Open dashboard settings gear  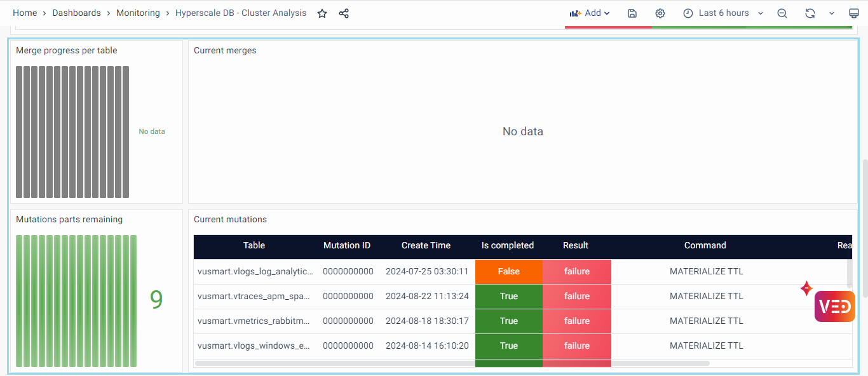pos(660,13)
